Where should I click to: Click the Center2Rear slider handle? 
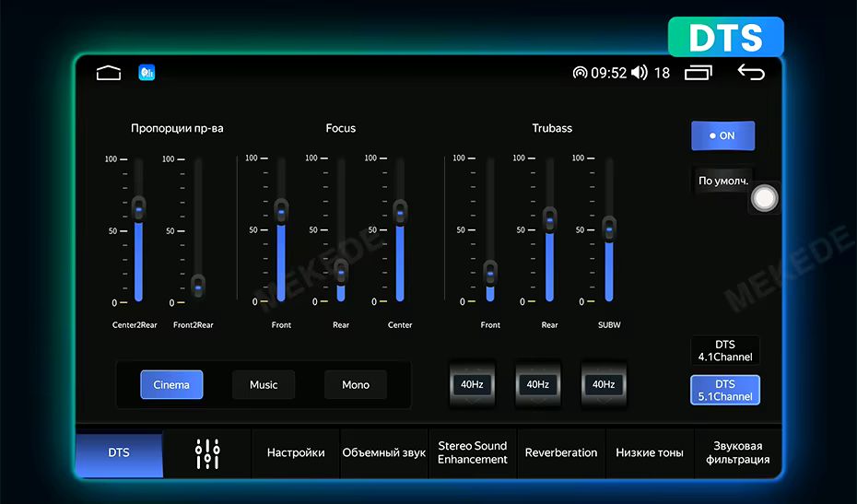[x=139, y=210]
